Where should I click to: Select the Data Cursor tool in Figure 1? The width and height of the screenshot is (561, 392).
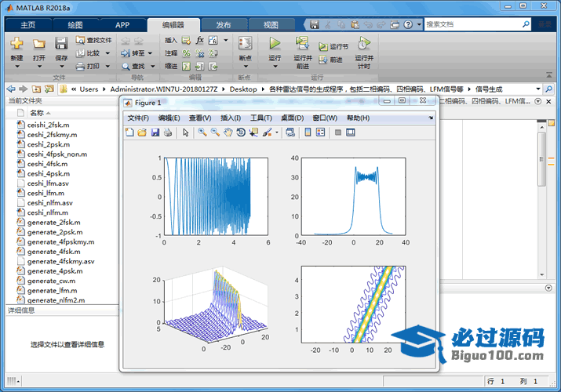[x=253, y=132]
